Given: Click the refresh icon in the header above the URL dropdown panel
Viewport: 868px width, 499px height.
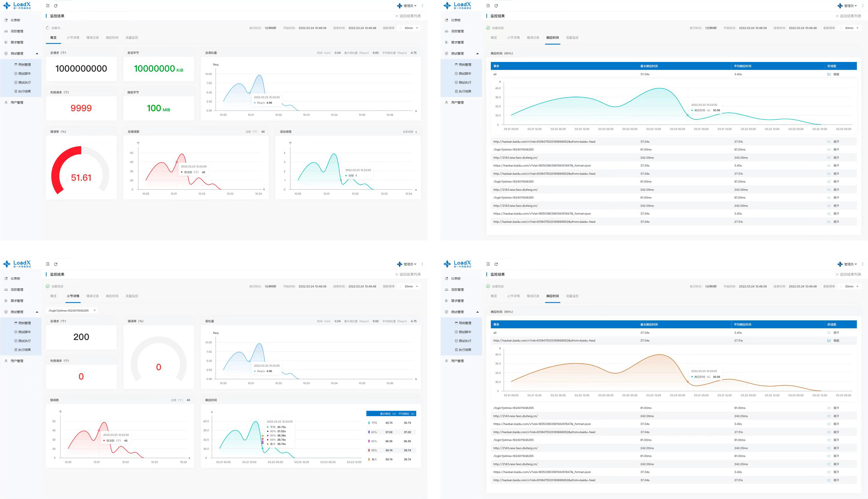Looking at the screenshot, I should click(56, 264).
